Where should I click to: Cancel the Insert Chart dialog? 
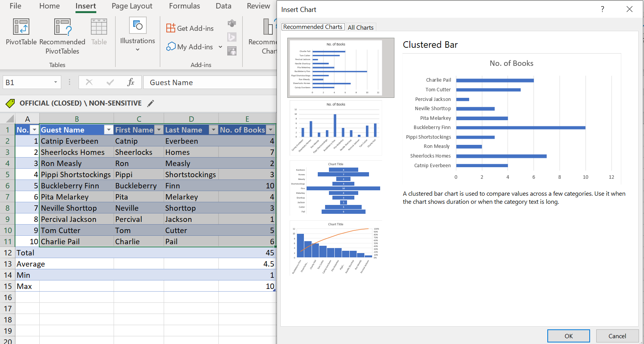click(617, 336)
